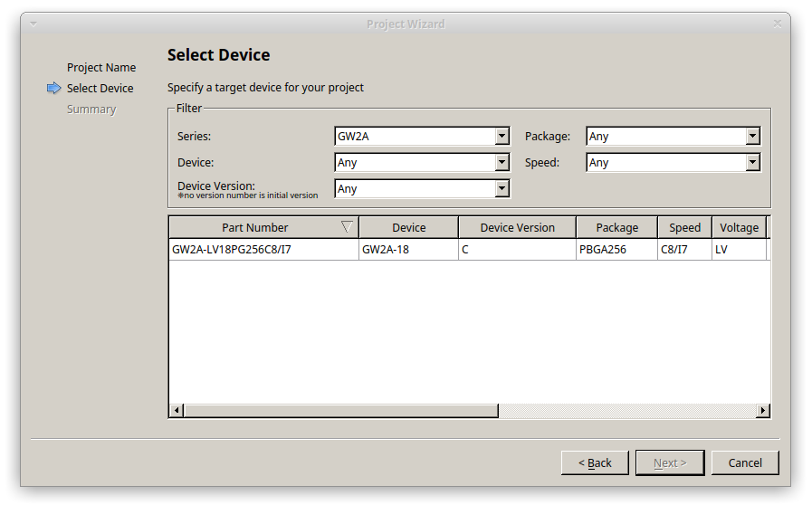This screenshot has height=505, width=812.
Task: Open the Package filter dropdown
Action: pos(673,137)
